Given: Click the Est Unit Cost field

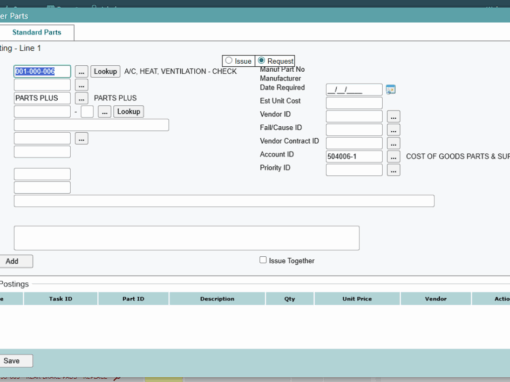Looking at the screenshot, I should pyautogui.click(x=354, y=103).
